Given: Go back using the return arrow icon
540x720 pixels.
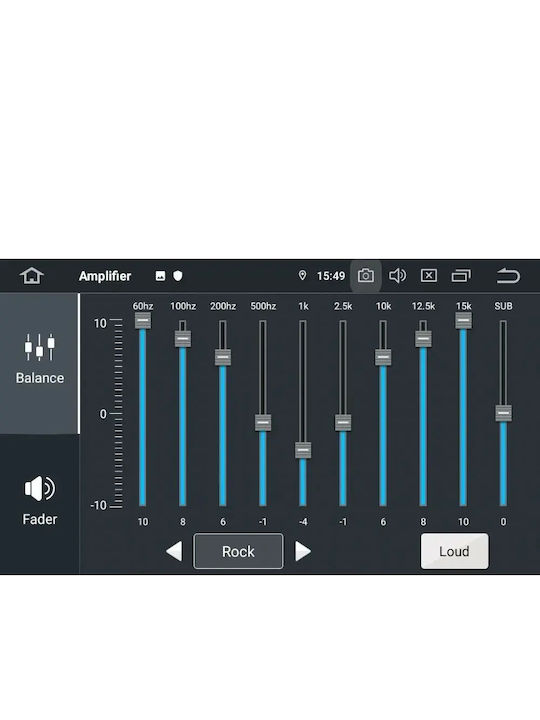Looking at the screenshot, I should click(508, 276).
